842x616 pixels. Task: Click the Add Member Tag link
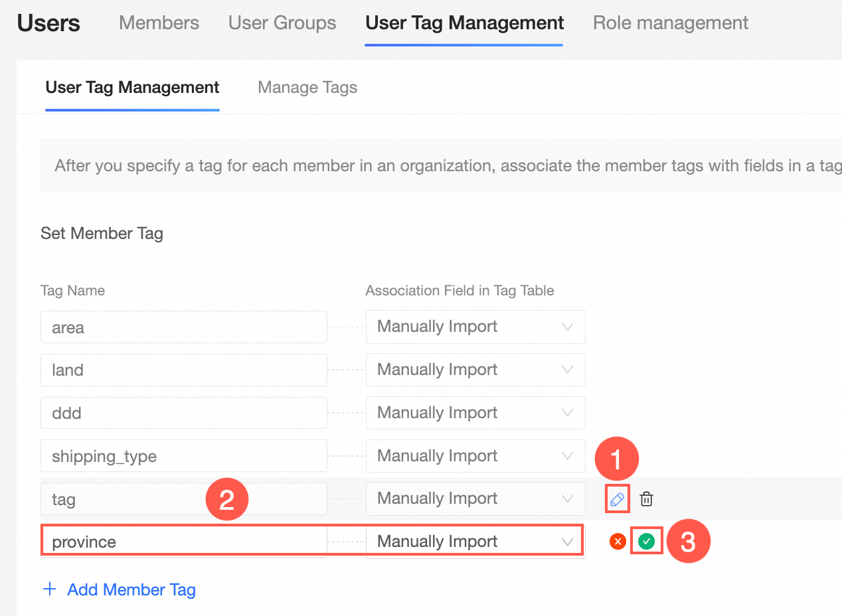(x=131, y=589)
